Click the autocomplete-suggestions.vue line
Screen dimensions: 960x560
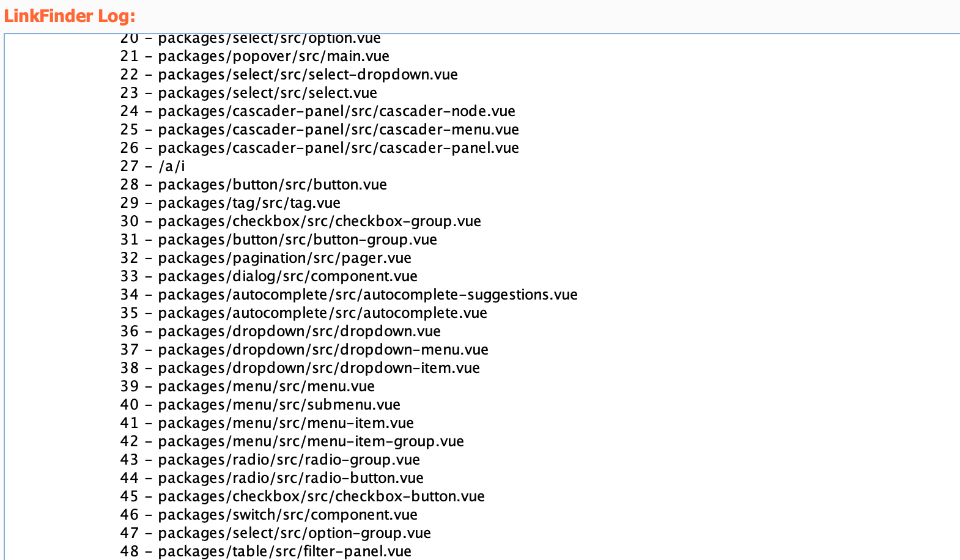point(367,295)
